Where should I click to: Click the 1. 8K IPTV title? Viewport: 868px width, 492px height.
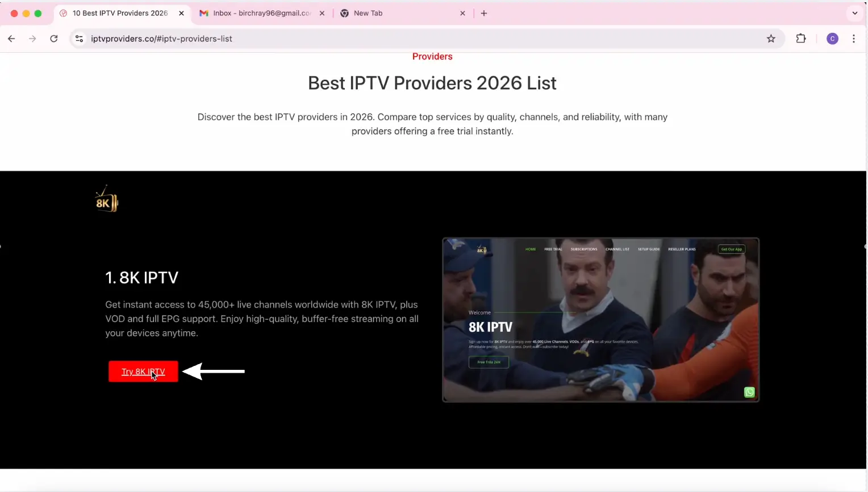pyautogui.click(x=142, y=277)
